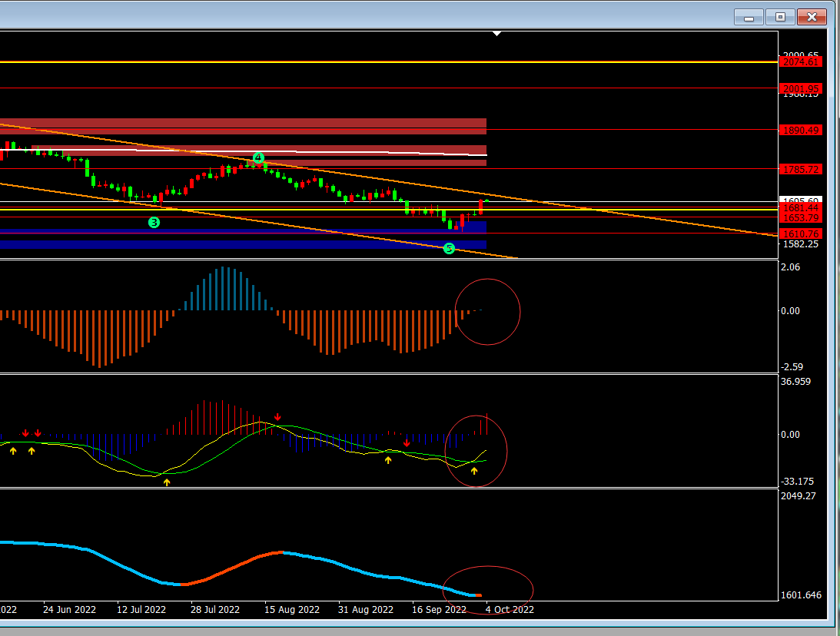
Task: Click the green wave marker labeled 3
Action: [x=154, y=223]
